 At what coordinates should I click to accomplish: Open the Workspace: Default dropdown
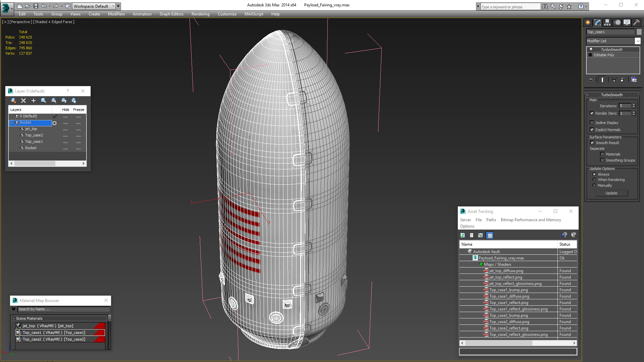(94, 6)
